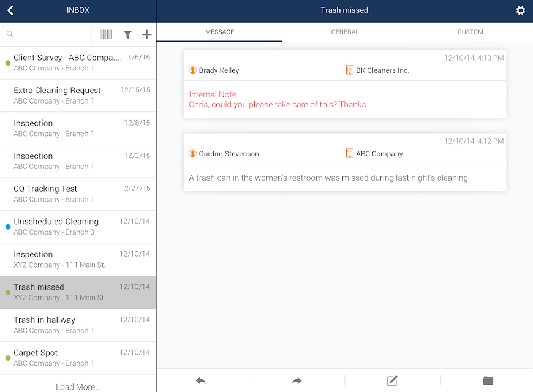Click the 1/6/16 date on Client Survey
The image size is (533, 392).
[x=138, y=57]
